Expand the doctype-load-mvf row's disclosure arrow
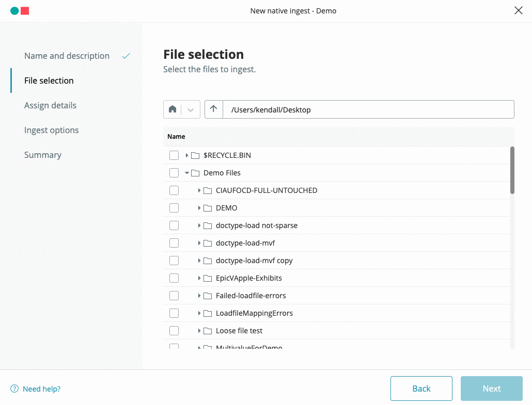The width and height of the screenshot is (532, 405). [x=199, y=243]
